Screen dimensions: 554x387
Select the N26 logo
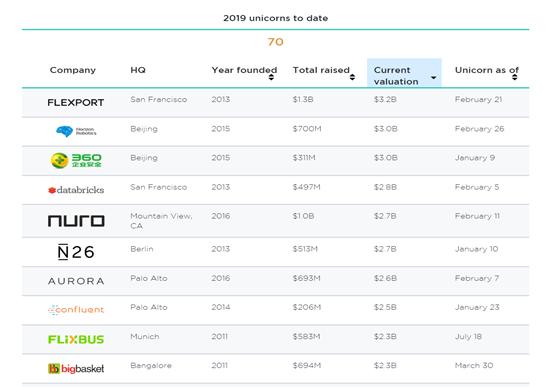tap(76, 252)
